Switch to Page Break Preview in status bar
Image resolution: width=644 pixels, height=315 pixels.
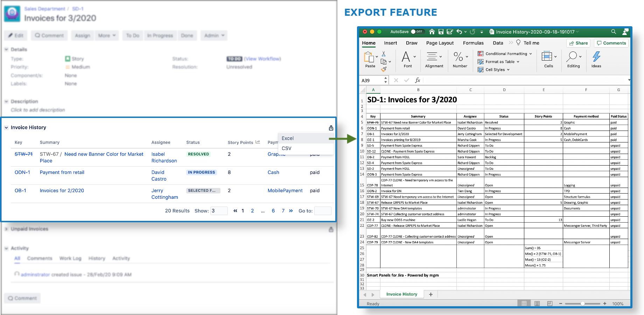pyautogui.click(x=550, y=303)
